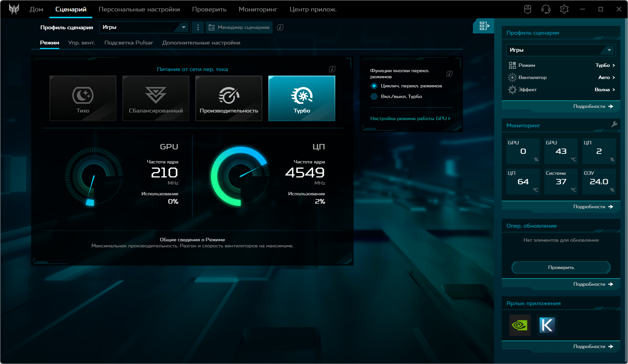Screen dimensions: 628x364
Task: Select the Сбалансированный mode
Action: click(x=156, y=98)
